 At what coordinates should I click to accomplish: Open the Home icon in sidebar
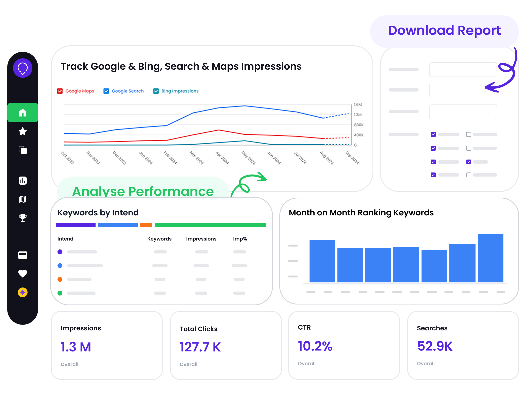point(22,112)
